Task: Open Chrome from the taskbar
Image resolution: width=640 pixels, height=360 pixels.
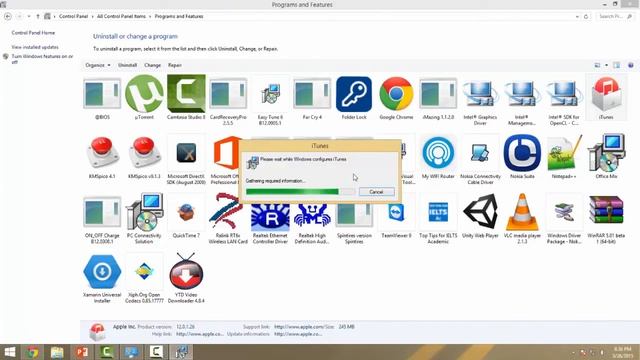Action: click(32, 352)
